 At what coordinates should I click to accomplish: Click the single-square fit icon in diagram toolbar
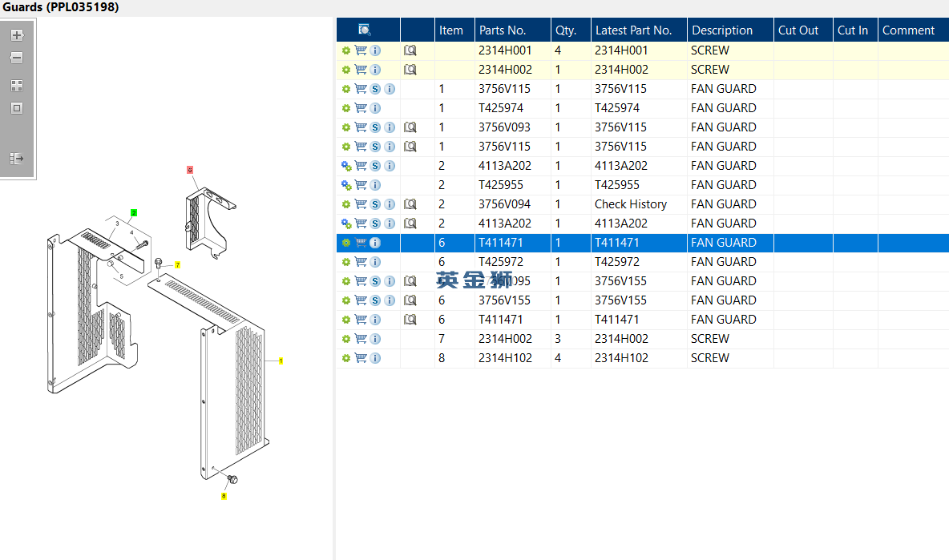pyautogui.click(x=17, y=108)
